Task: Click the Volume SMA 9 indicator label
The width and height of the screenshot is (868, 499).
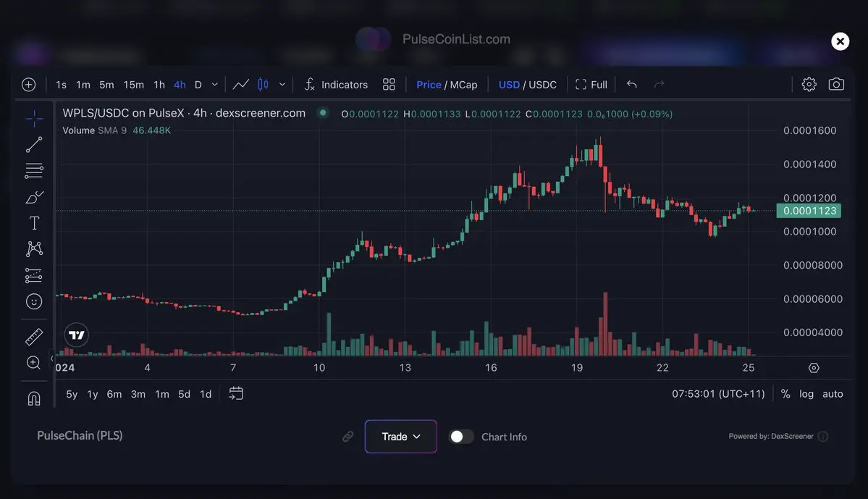Action: (x=94, y=130)
